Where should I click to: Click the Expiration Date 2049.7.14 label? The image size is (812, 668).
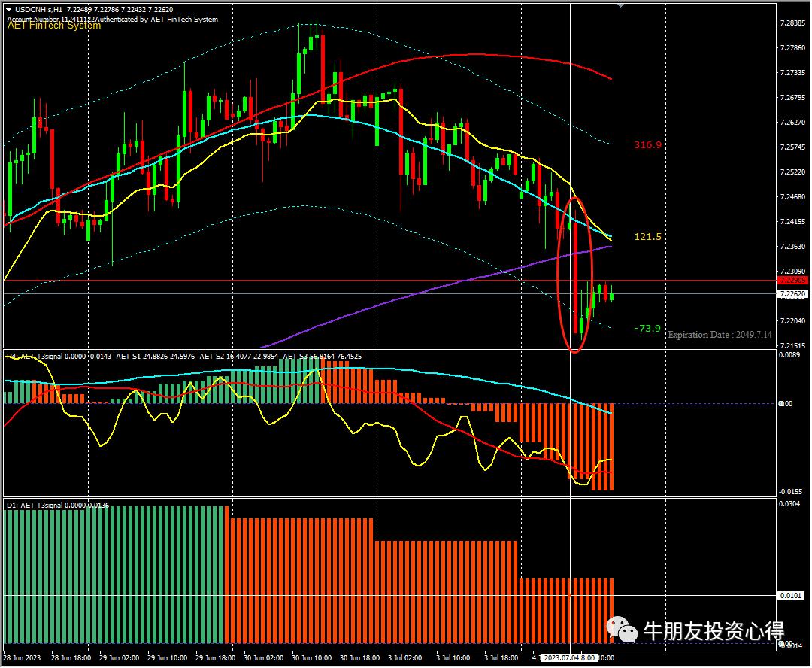(x=720, y=334)
